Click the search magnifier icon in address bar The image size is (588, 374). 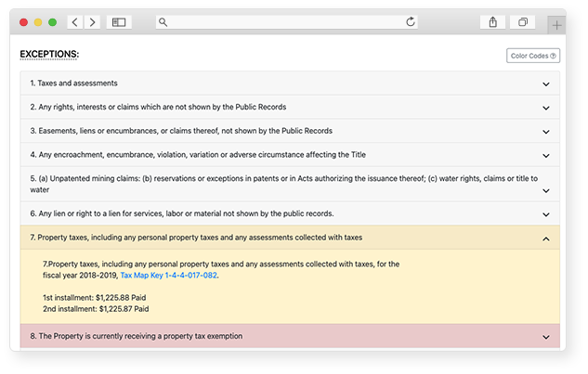tap(163, 22)
